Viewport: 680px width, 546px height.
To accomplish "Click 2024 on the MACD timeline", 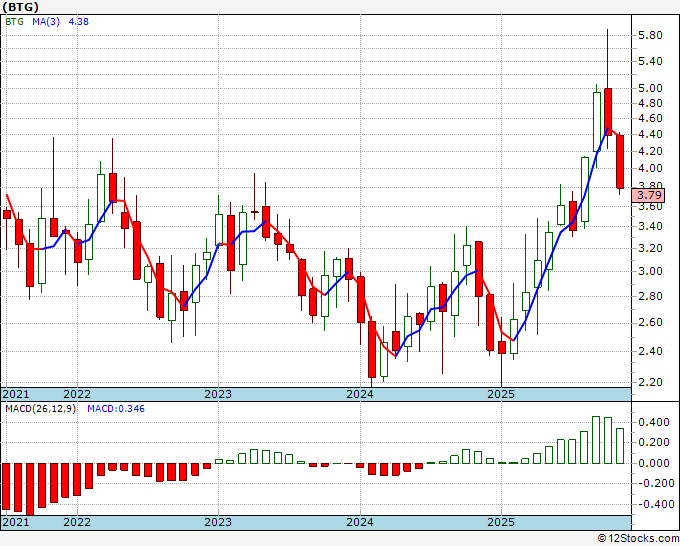I will [x=360, y=522].
